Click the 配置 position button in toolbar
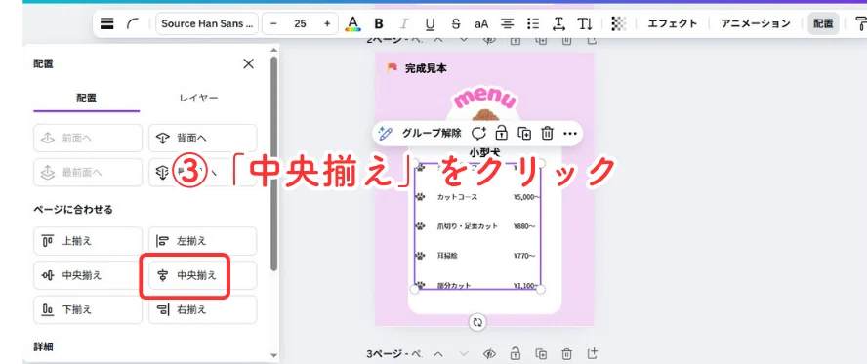868x364 pixels. [823, 23]
